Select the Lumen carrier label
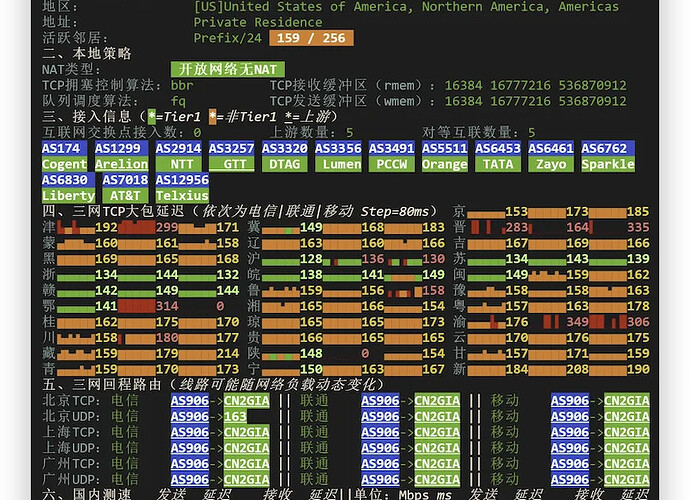 [x=338, y=164]
